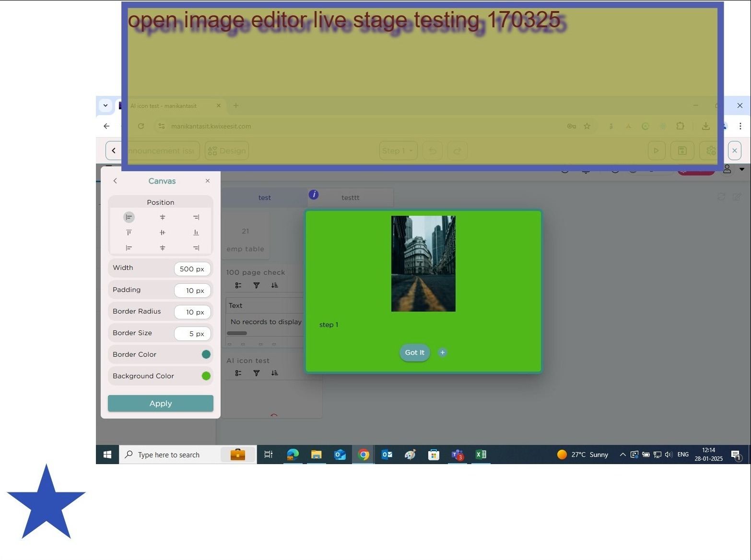Click the Got It button
The image size is (751, 560).
[x=415, y=352]
